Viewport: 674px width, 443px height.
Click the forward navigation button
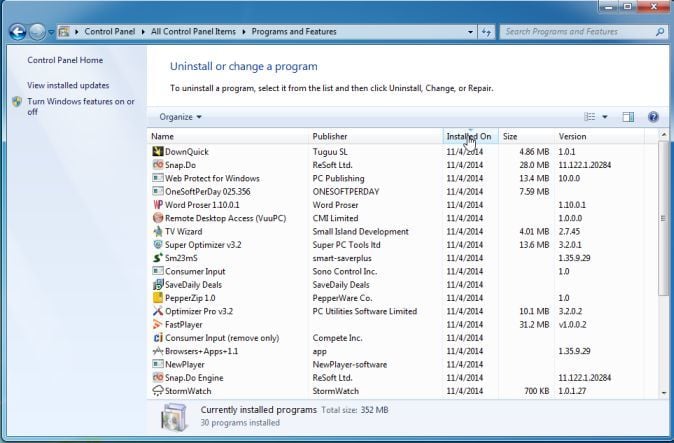pos(37,31)
